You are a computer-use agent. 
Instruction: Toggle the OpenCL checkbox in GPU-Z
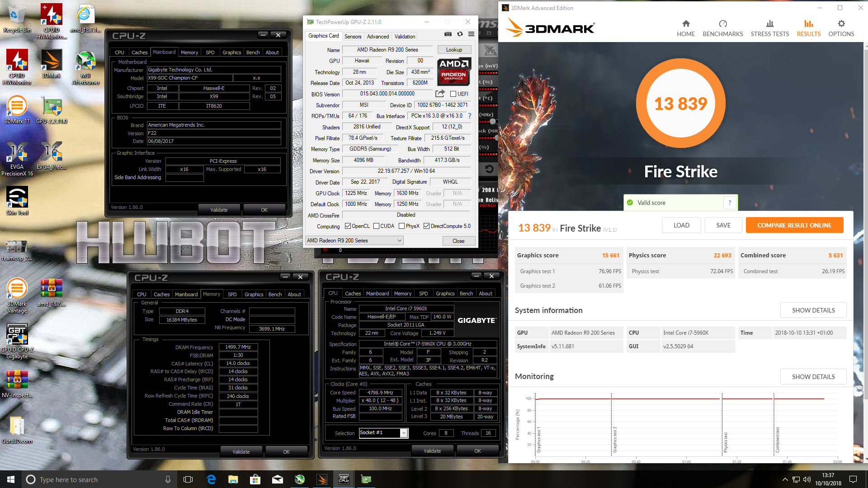[348, 226]
